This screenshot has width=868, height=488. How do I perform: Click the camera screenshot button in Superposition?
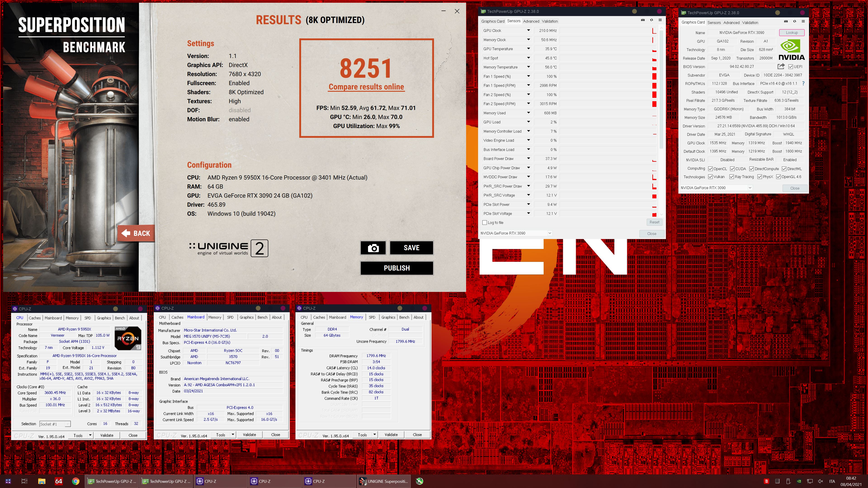[373, 248]
